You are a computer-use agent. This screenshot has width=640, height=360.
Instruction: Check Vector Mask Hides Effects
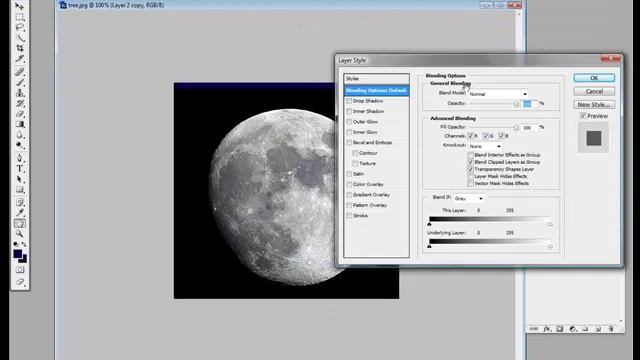(x=471, y=183)
